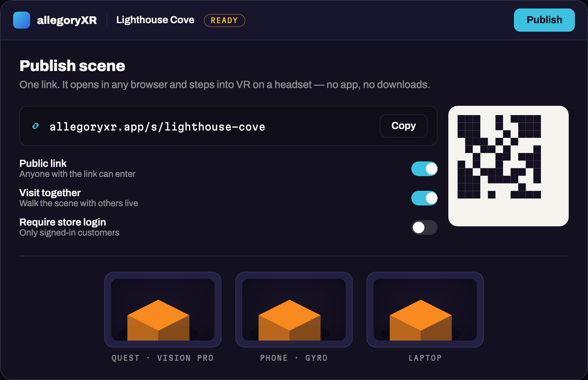Viewport: 588px width, 380px height.
Task: Click the 'Public link' label text
Action: [x=43, y=163]
